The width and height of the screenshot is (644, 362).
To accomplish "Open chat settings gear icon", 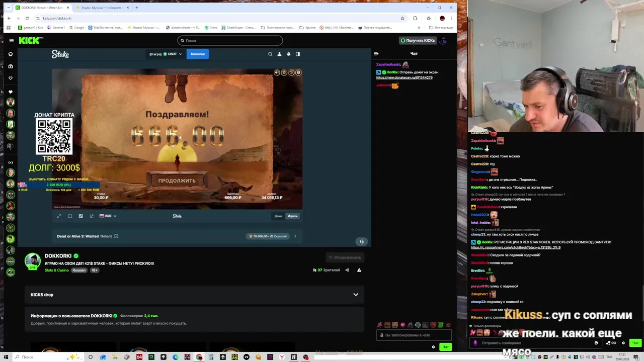I will (433, 347).
